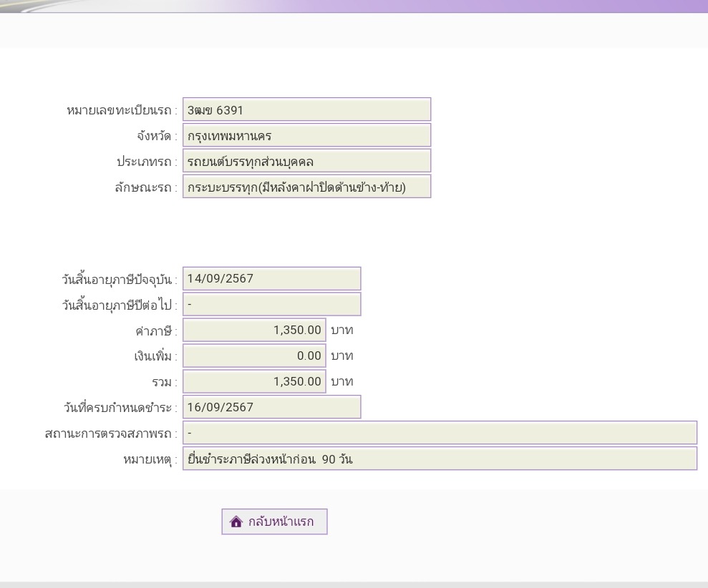Click current tax expiry date 14/09/2567

tap(272, 279)
